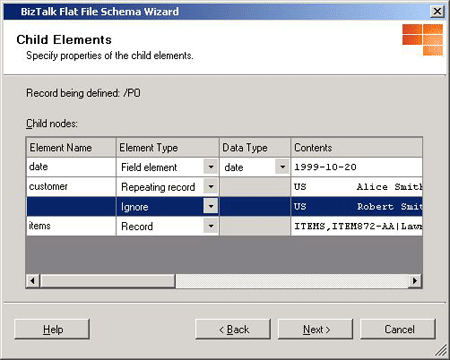This screenshot has height=360, width=450.
Task: Click the 'date' data type value
Action: (234, 167)
